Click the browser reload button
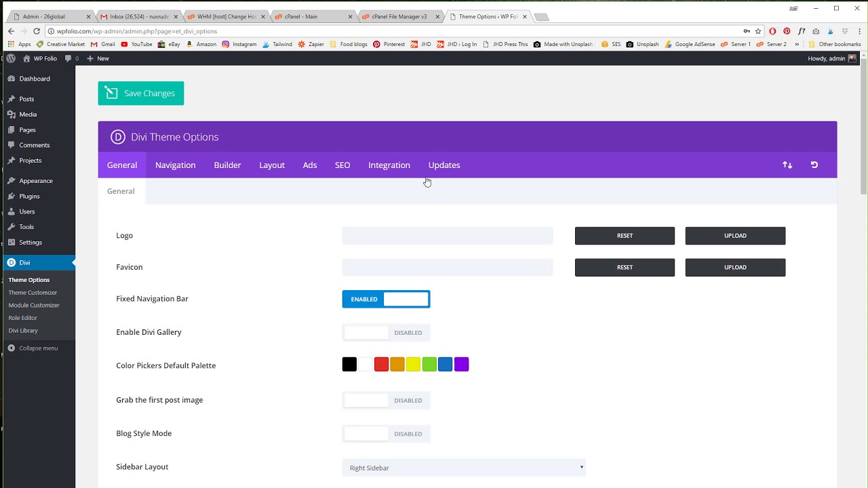 (x=37, y=31)
